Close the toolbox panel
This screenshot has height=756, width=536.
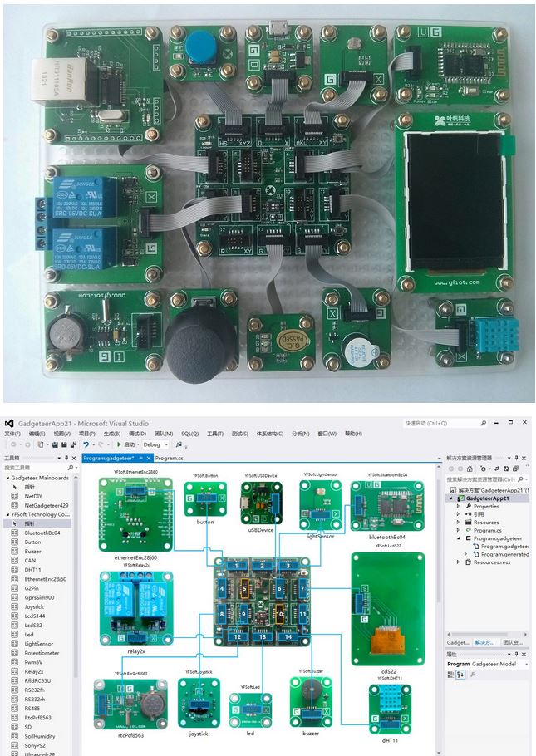[x=74, y=458]
